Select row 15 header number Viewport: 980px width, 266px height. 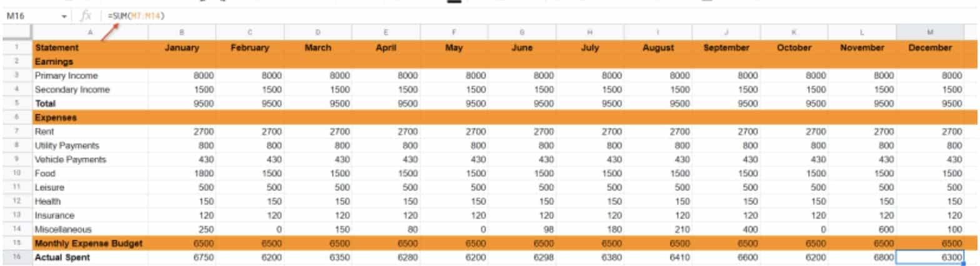(x=16, y=243)
